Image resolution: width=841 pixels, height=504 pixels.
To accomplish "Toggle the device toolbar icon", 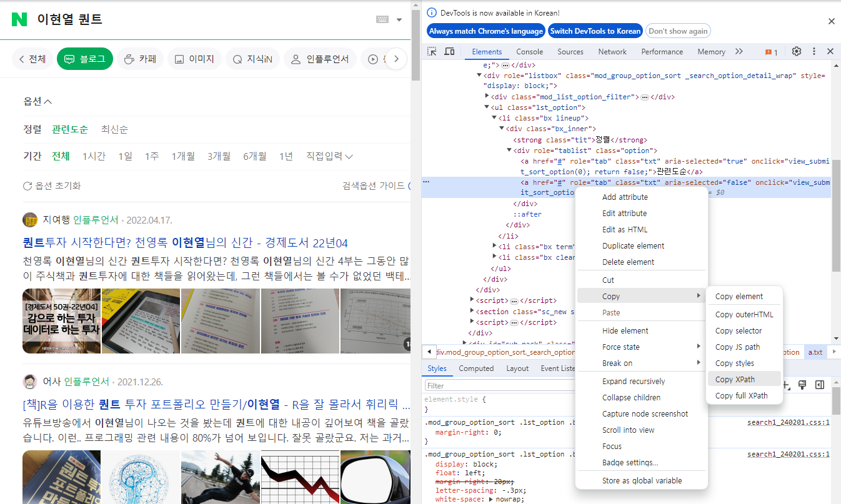I will pos(449,51).
